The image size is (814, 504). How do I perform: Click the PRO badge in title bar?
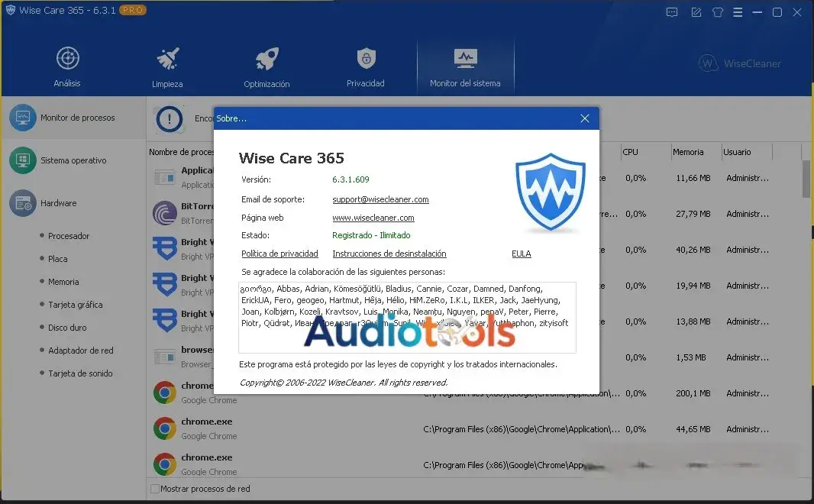tap(133, 10)
